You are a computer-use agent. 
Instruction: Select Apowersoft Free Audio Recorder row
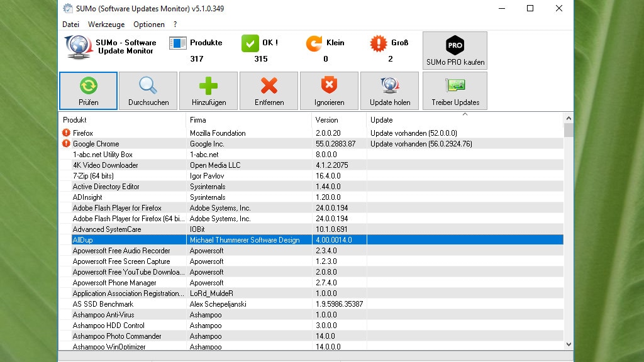click(311, 250)
